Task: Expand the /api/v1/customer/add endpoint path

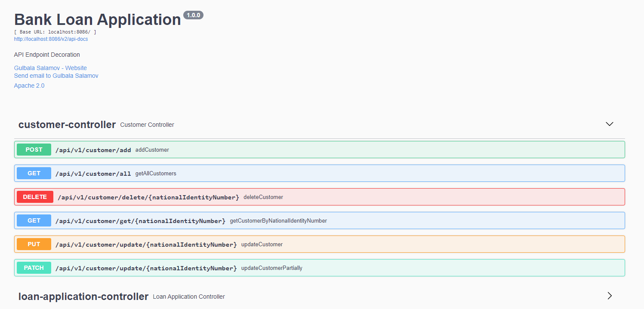Action: click(x=93, y=150)
